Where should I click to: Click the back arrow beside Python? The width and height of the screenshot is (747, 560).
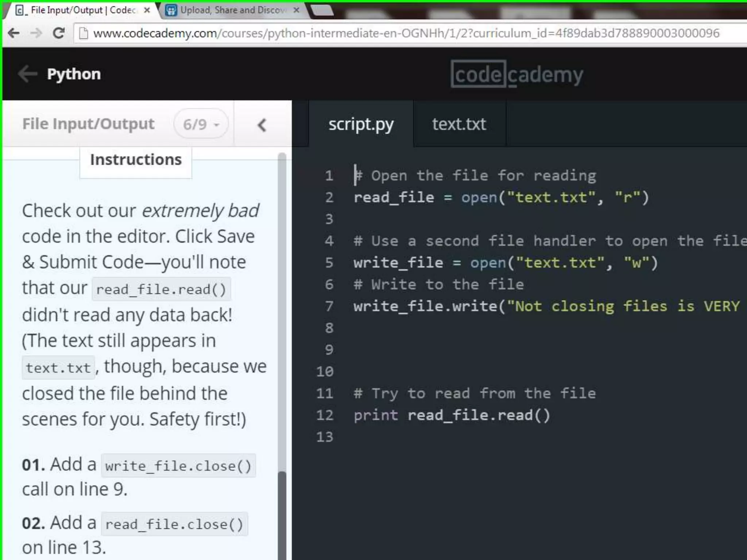[x=28, y=74]
